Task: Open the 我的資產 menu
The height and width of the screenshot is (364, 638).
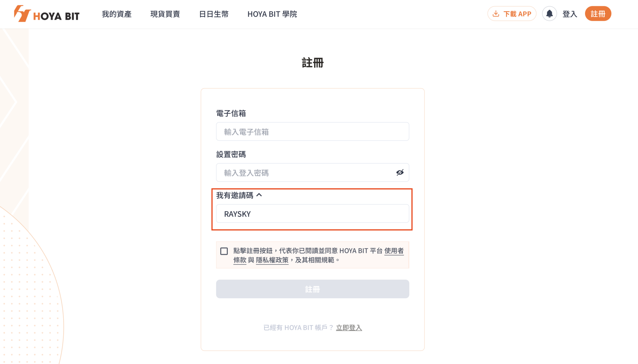Action: (117, 14)
